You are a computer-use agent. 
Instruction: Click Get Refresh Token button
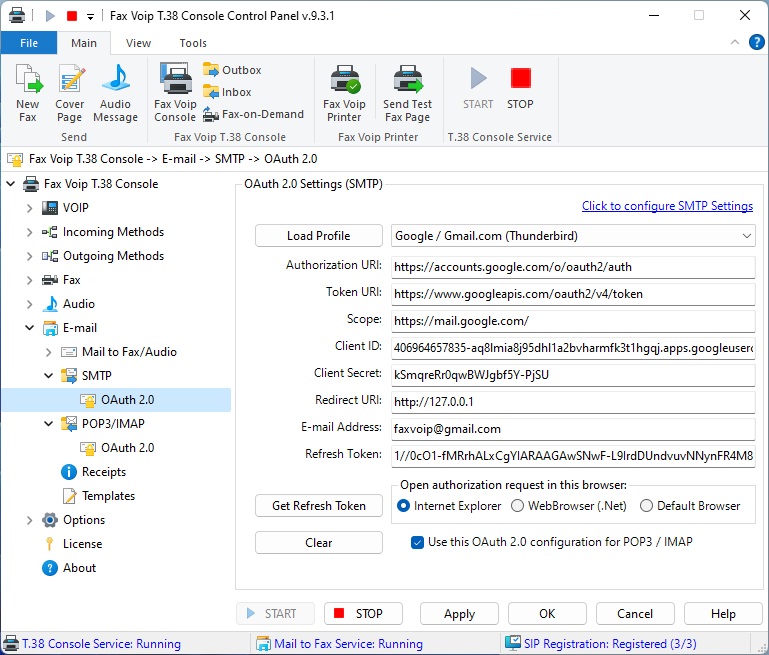pyautogui.click(x=319, y=505)
